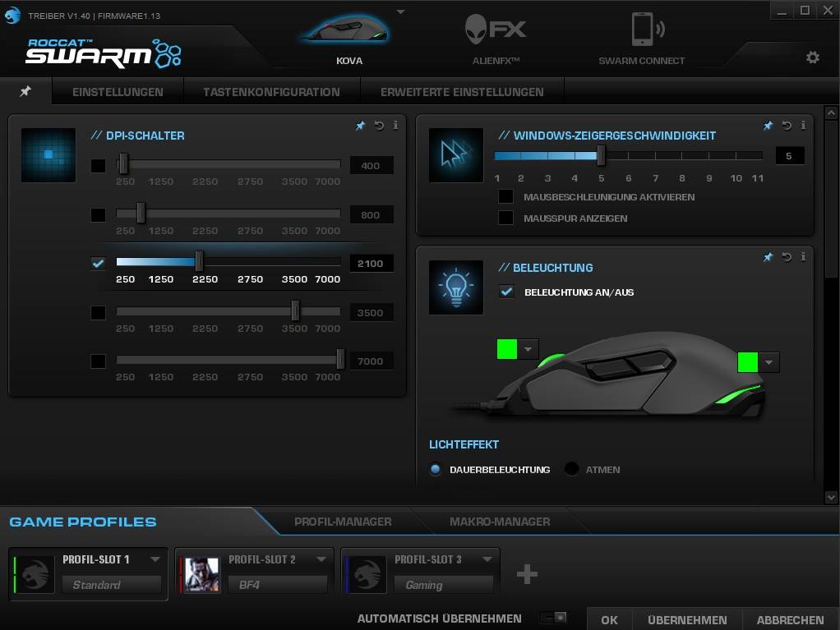
Task: Click the Beleuchtung light bulb icon
Action: point(456,287)
